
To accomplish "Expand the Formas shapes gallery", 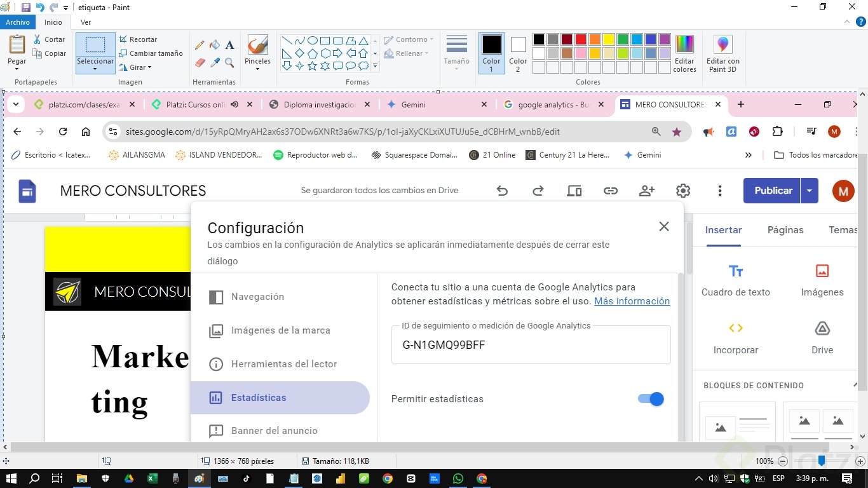I will click(375, 65).
